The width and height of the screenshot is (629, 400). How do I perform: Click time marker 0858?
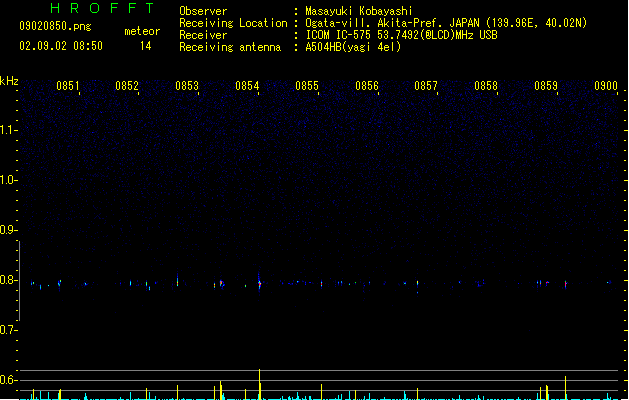tap(486, 86)
